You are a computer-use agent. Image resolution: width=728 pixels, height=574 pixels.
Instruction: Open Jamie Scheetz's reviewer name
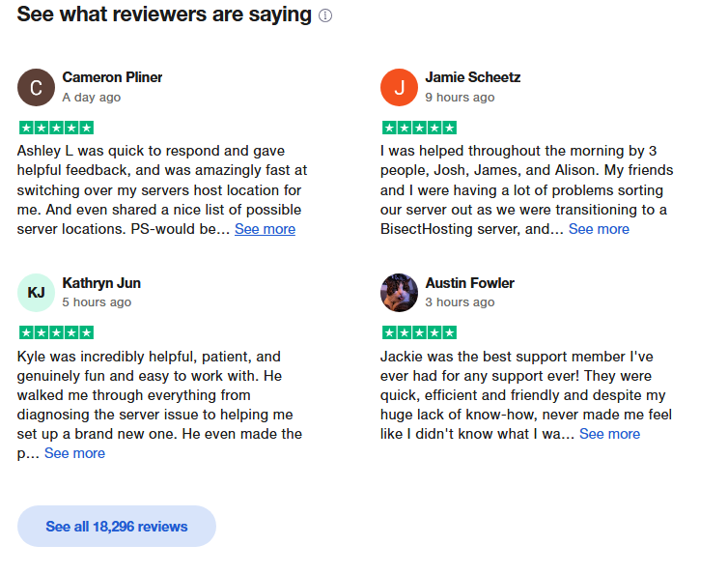[x=472, y=77]
